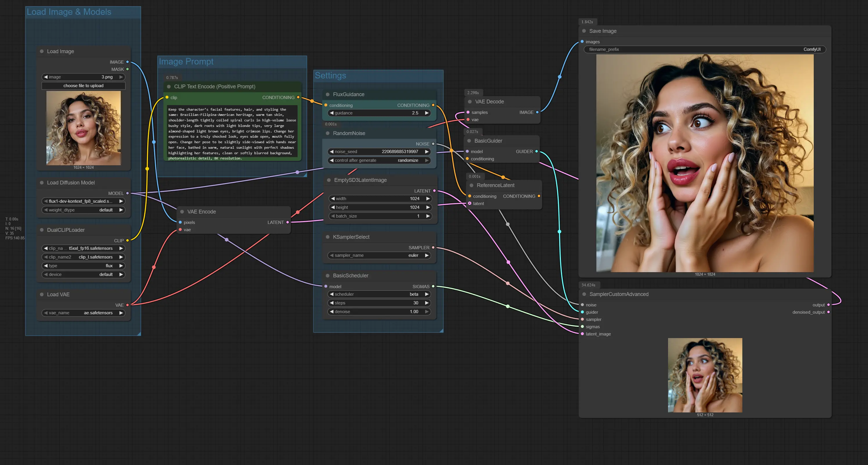Collapse the DualCLIPLoader node dot

pos(42,230)
